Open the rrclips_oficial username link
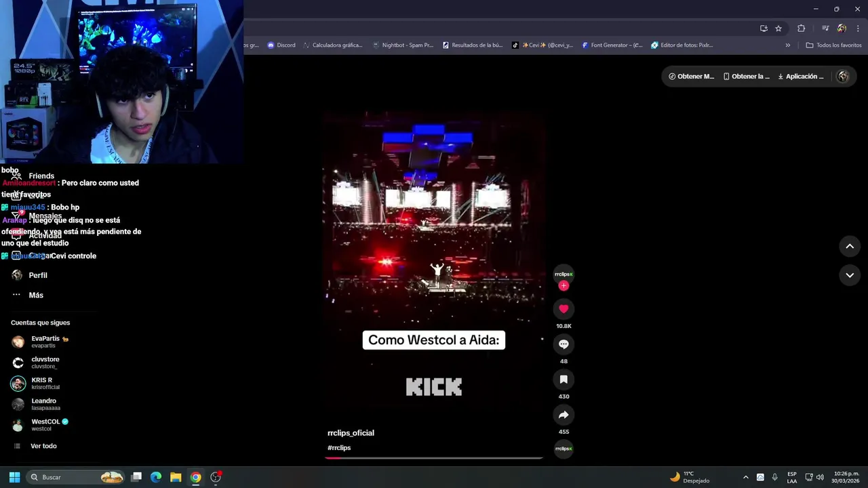The image size is (868, 488). (351, 433)
